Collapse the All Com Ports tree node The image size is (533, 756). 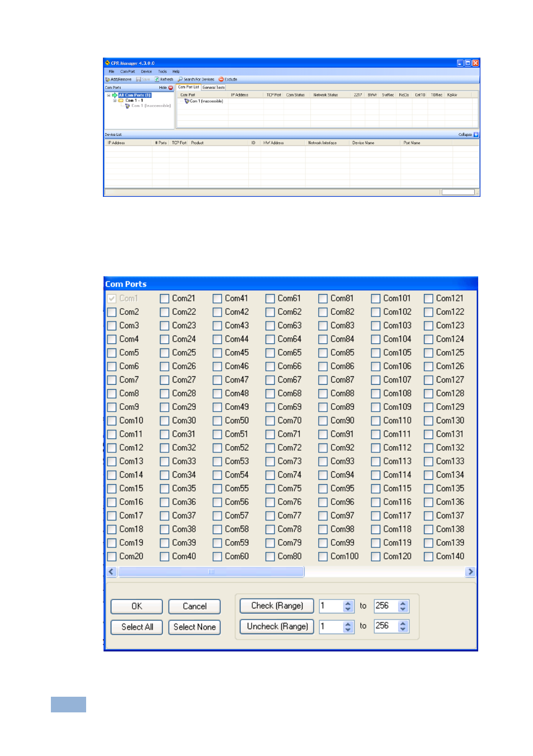109,96
